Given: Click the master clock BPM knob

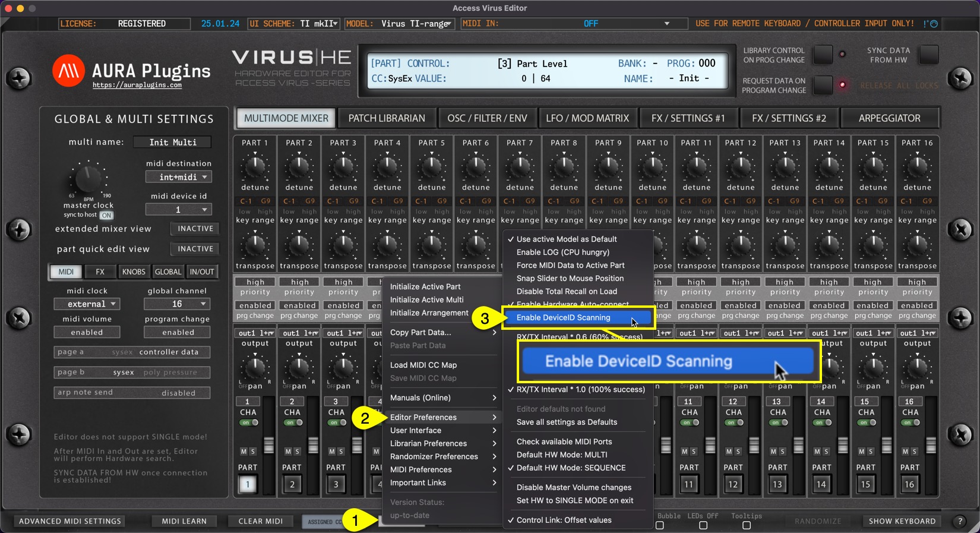Looking at the screenshot, I should click(88, 178).
